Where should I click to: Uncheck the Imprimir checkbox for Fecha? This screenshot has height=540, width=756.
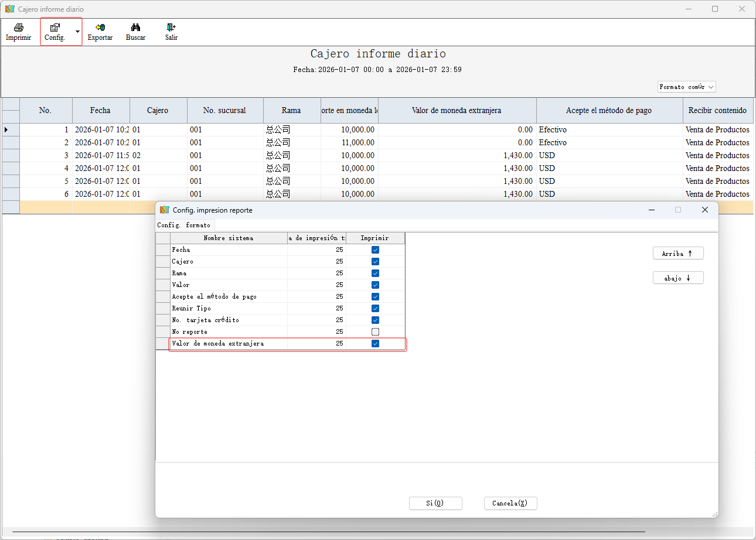(375, 250)
